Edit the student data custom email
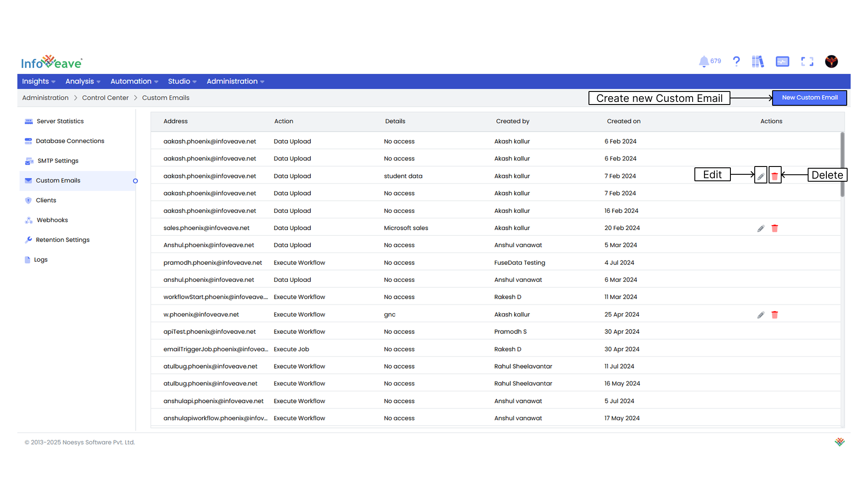This screenshot has height=503, width=868. click(761, 176)
